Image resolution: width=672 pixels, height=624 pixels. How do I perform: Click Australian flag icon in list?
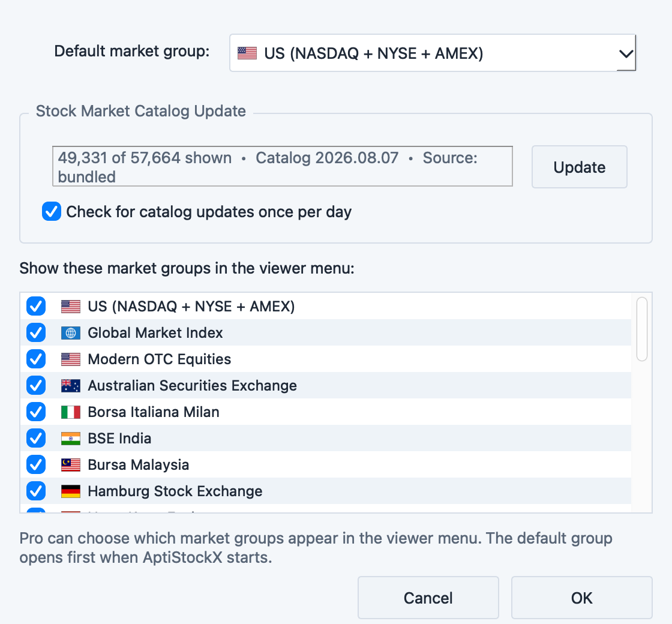71,386
